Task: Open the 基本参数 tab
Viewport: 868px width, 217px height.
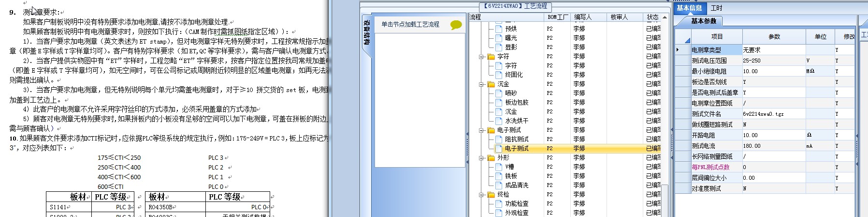Action: coord(704,21)
